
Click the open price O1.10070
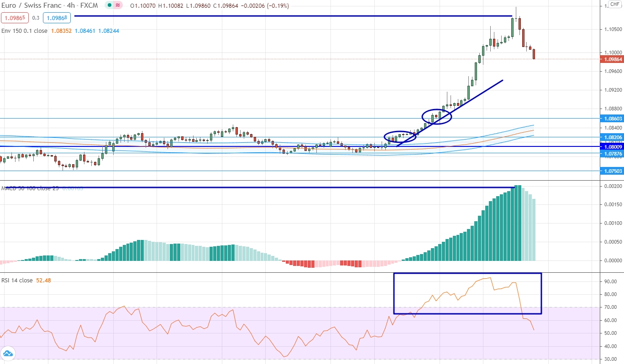click(x=144, y=6)
